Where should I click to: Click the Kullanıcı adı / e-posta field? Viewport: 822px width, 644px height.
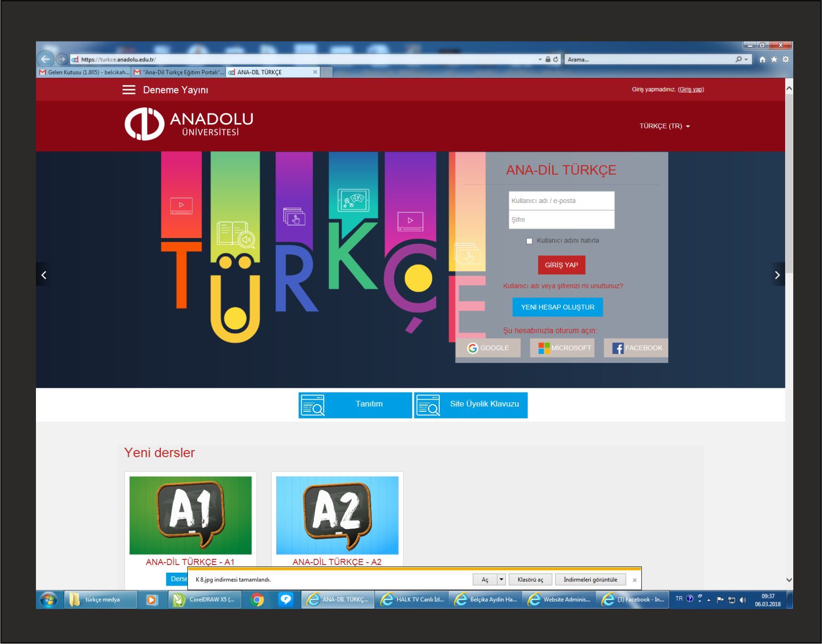coord(561,201)
